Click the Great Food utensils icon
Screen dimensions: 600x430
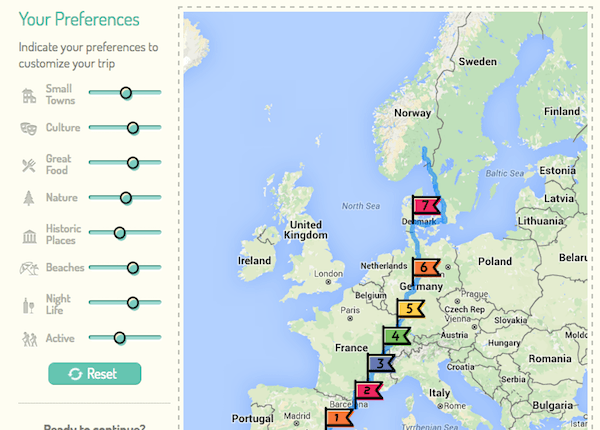point(29,165)
